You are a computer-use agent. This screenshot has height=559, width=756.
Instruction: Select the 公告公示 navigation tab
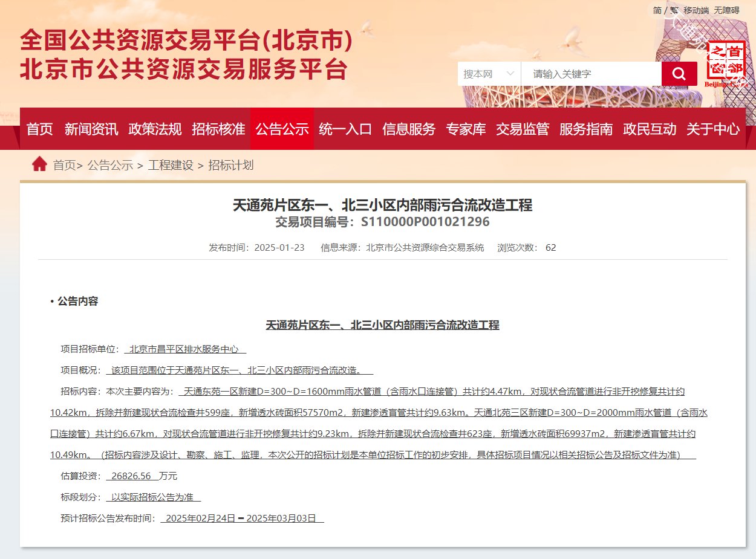[282, 129]
